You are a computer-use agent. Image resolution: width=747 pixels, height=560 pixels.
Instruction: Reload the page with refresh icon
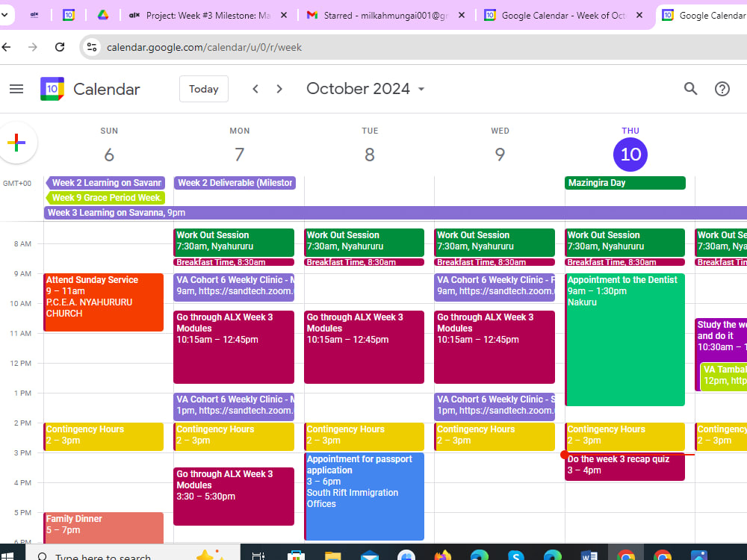pyautogui.click(x=60, y=47)
